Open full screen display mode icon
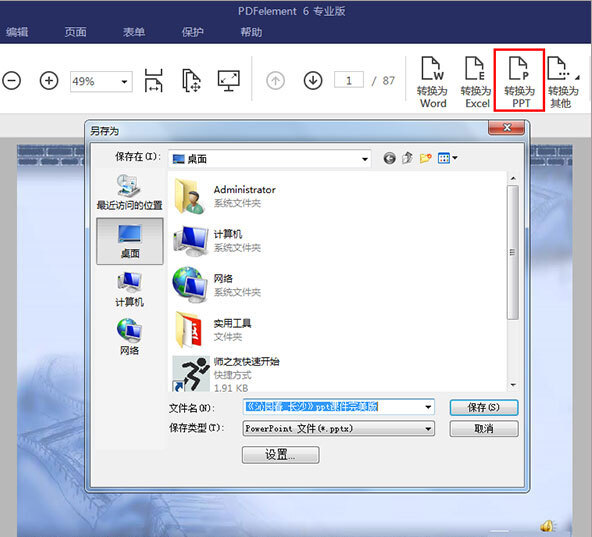 click(228, 80)
